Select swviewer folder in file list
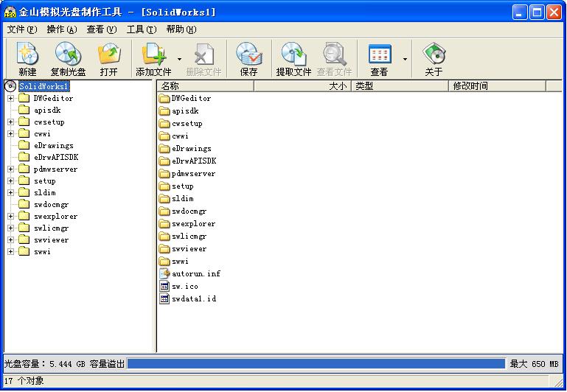 coord(183,249)
